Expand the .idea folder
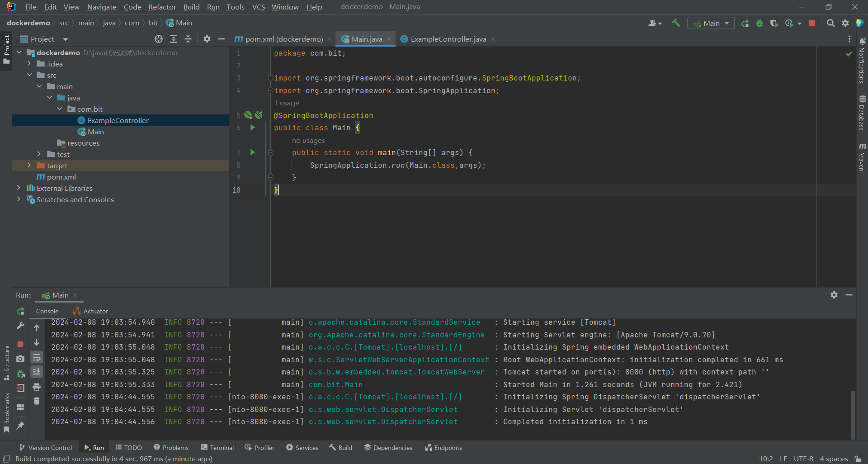 (29, 64)
